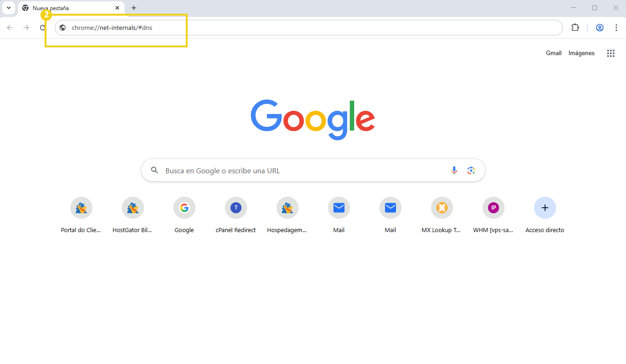This screenshot has width=626, height=364.
Task: Open Google Lens image search
Action: point(471,170)
